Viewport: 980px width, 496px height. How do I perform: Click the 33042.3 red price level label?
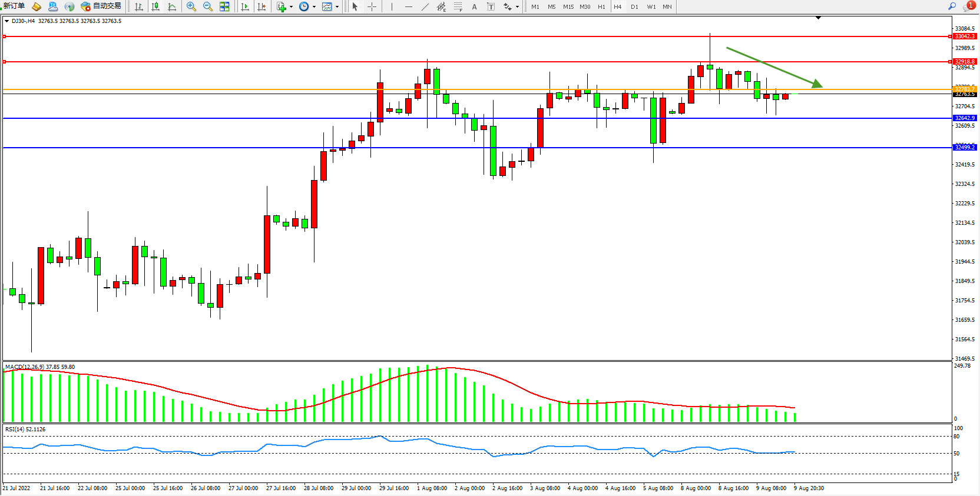(964, 36)
